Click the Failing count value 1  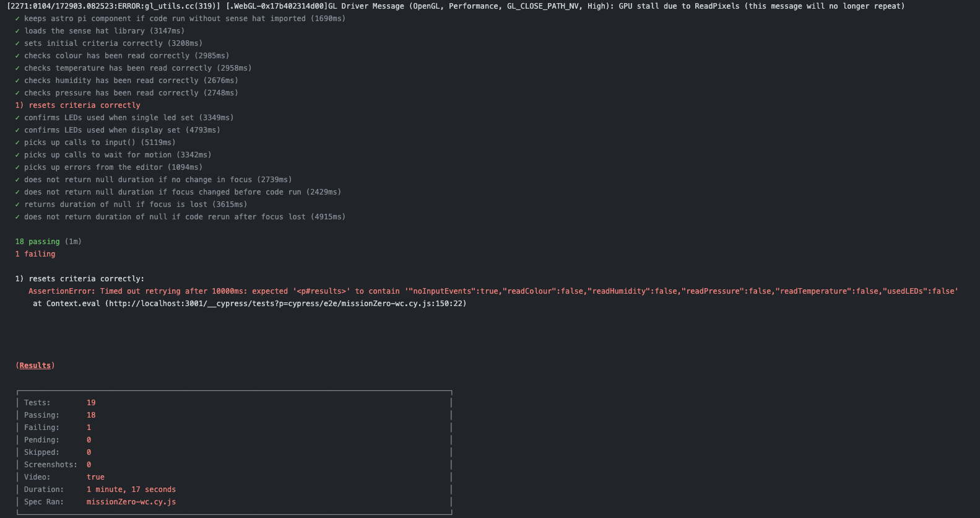[89, 428]
